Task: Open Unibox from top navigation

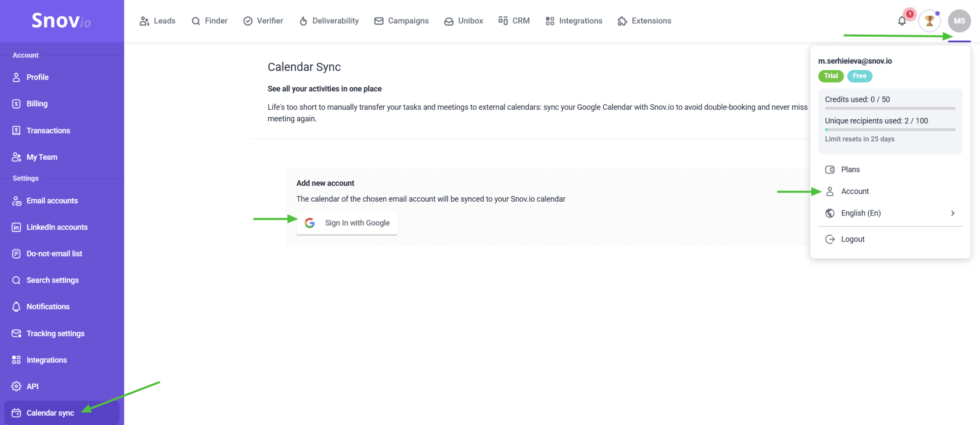Action: (x=463, y=21)
